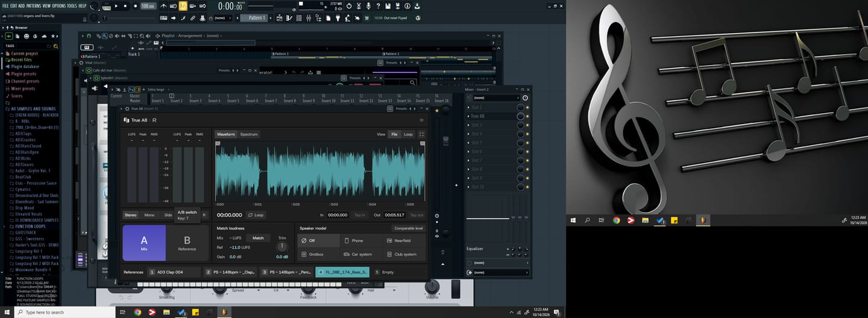The height and width of the screenshot is (318, 868).
Task: Select the cloud browser tab icon
Action: click(45, 37)
